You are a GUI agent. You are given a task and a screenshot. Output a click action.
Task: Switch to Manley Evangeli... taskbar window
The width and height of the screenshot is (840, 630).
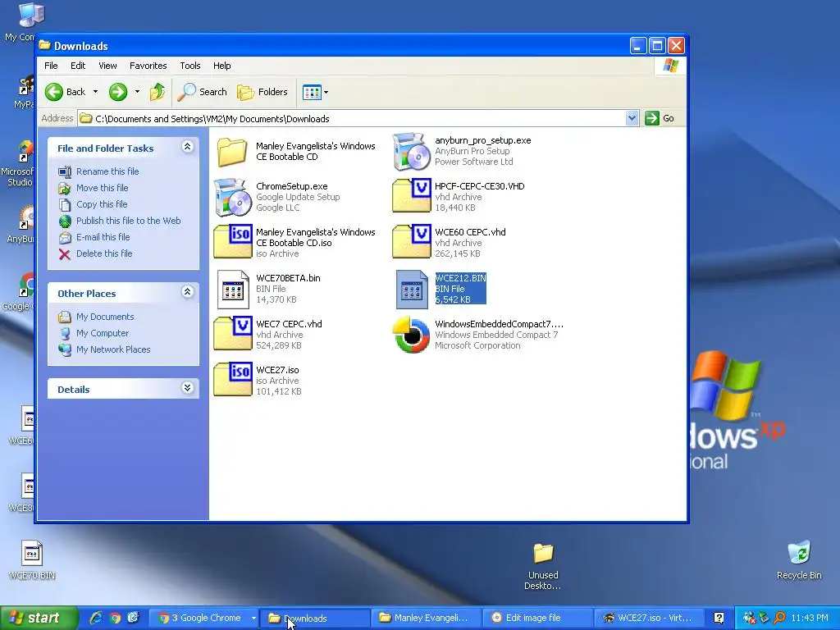(x=425, y=619)
